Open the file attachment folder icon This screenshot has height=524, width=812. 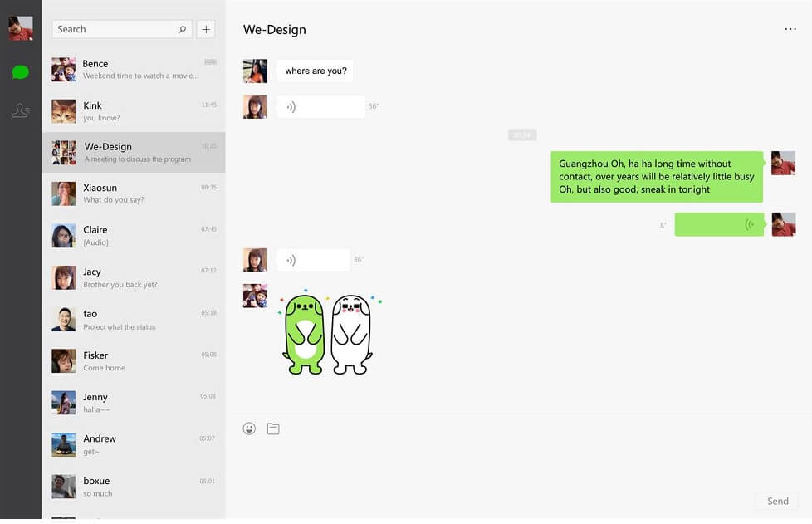click(273, 429)
